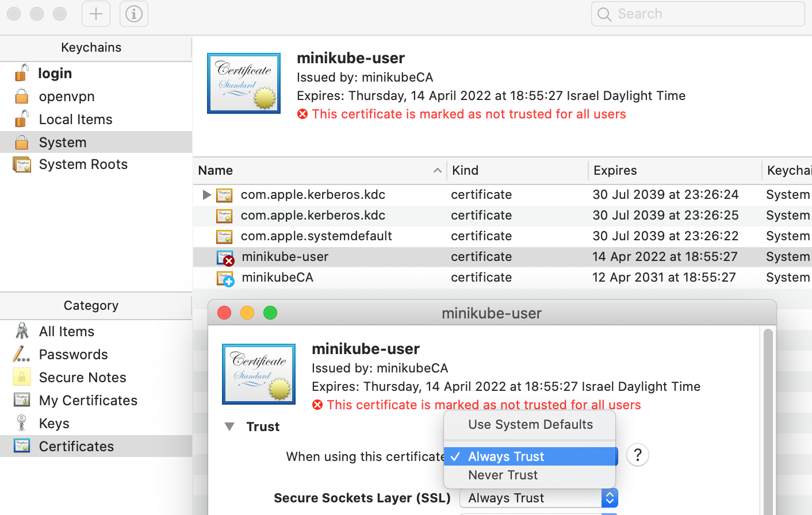The width and height of the screenshot is (812, 515).
Task: Zoom the minikube-user dialog with green button
Action: 270,313
